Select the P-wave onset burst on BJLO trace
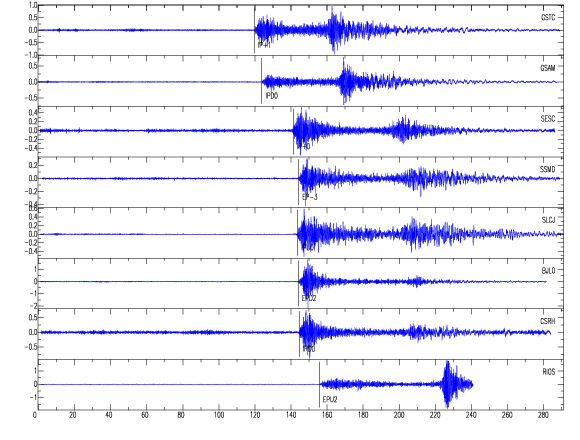The height and width of the screenshot is (440, 580). click(x=308, y=281)
